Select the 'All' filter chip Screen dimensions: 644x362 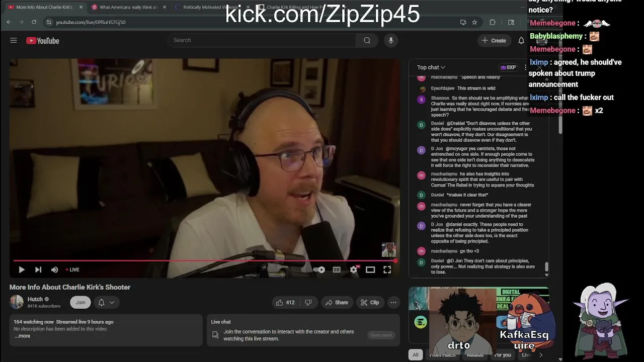pos(416,355)
